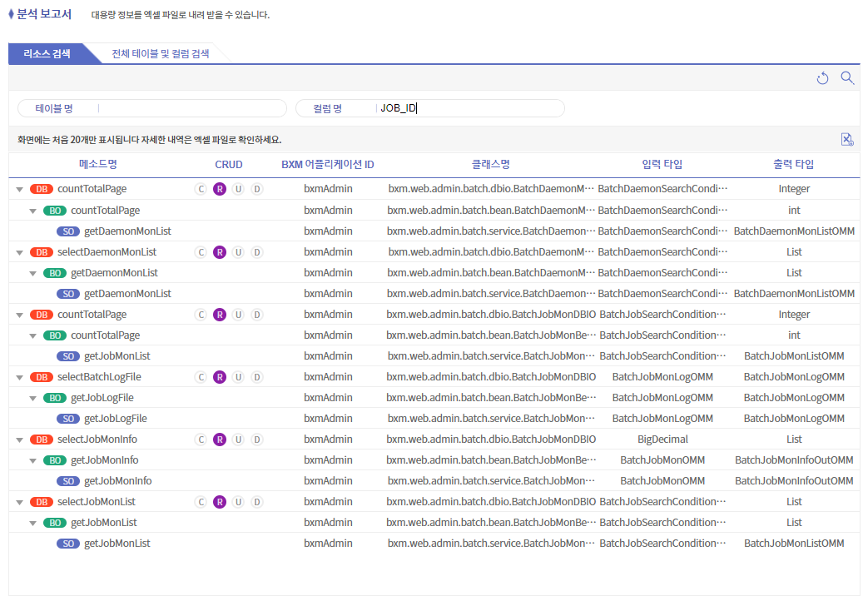Select the selectJobMonInfo method name
Image resolution: width=868 pixels, height=606 pixels.
(x=97, y=440)
